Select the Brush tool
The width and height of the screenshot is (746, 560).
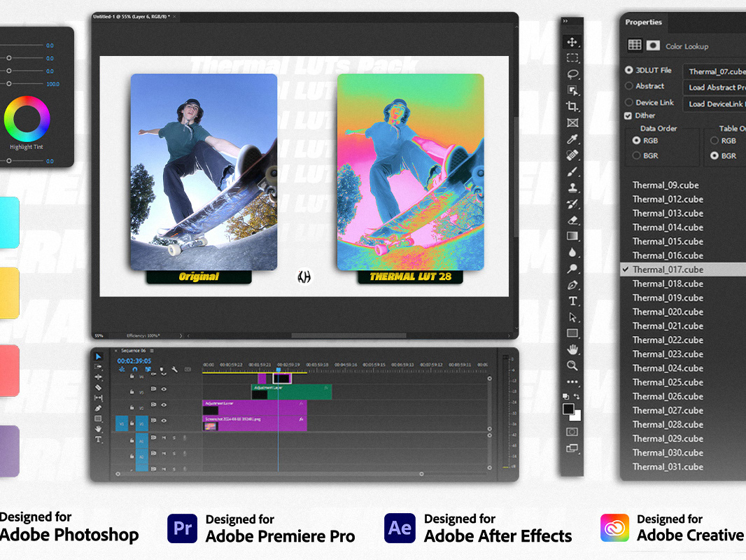(572, 171)
